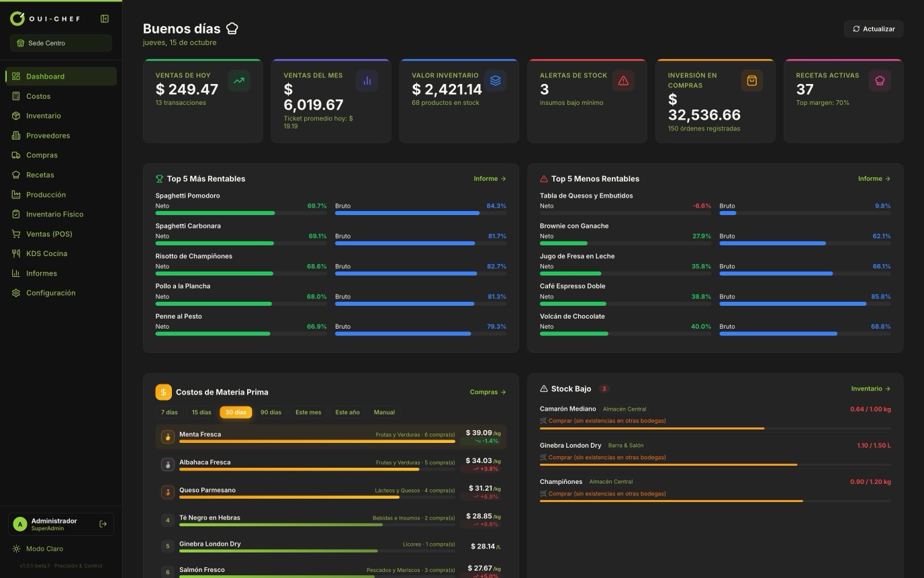924x578 pixels.
Task: Open KDS Cocina in the sidebar
Action: (x=61, y=253)
